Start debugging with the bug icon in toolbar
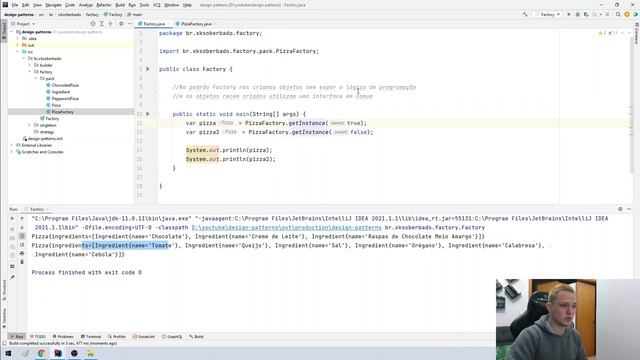The height and width of the screenshot is (360, 640). click(578, 14)
